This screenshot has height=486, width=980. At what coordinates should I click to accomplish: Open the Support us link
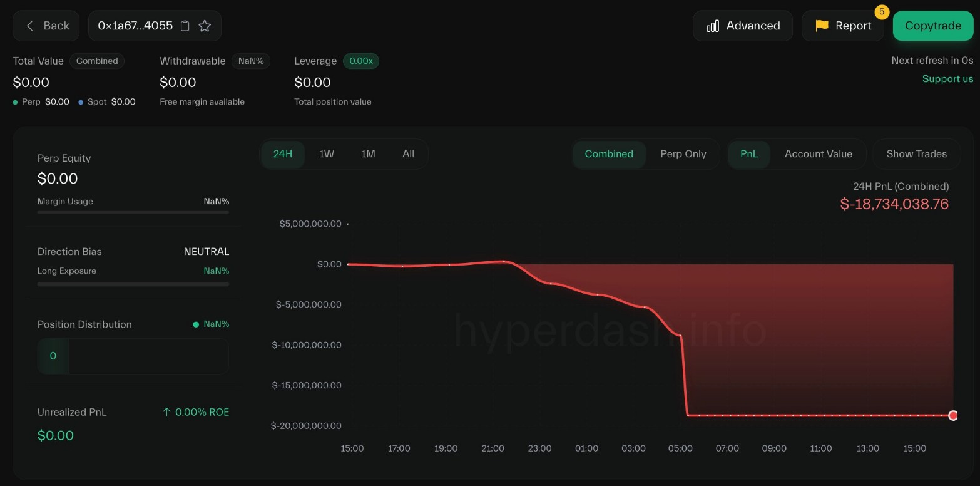(x=947, y=78)
